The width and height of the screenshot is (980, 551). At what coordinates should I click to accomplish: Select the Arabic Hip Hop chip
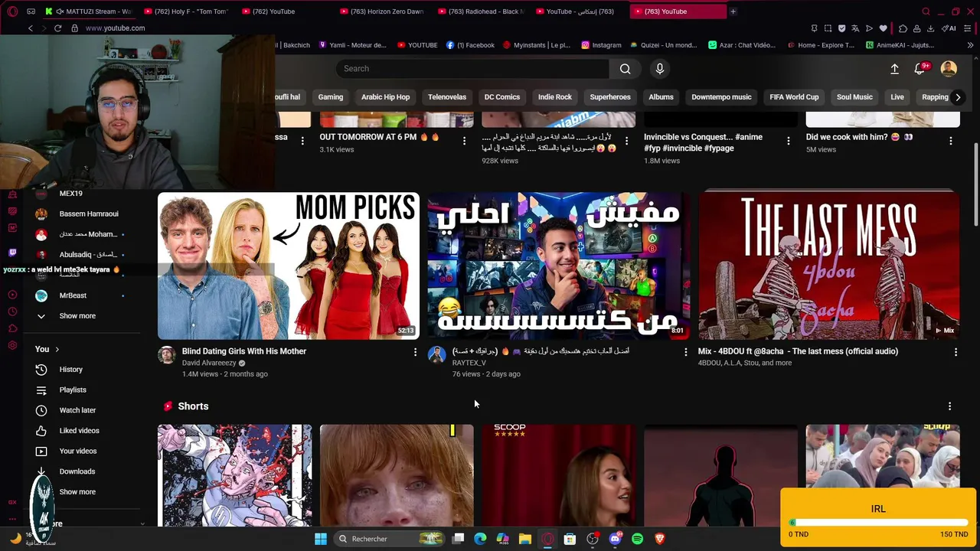385,97
